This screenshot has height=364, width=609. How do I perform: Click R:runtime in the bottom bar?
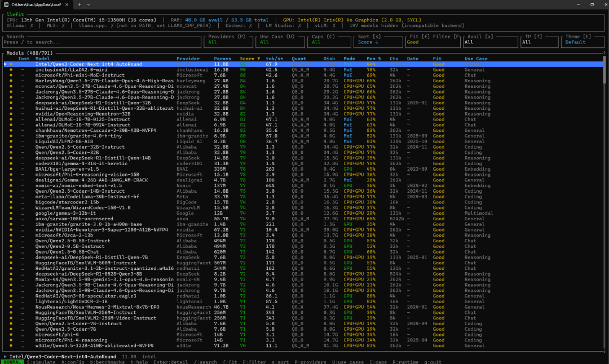coord(405,362)
